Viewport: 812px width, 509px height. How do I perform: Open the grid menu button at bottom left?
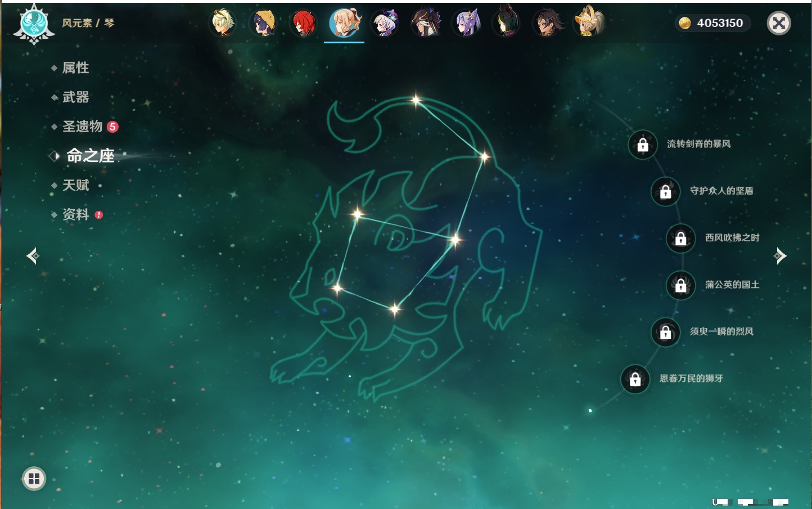pyautogui.click(x=34, y=479)
